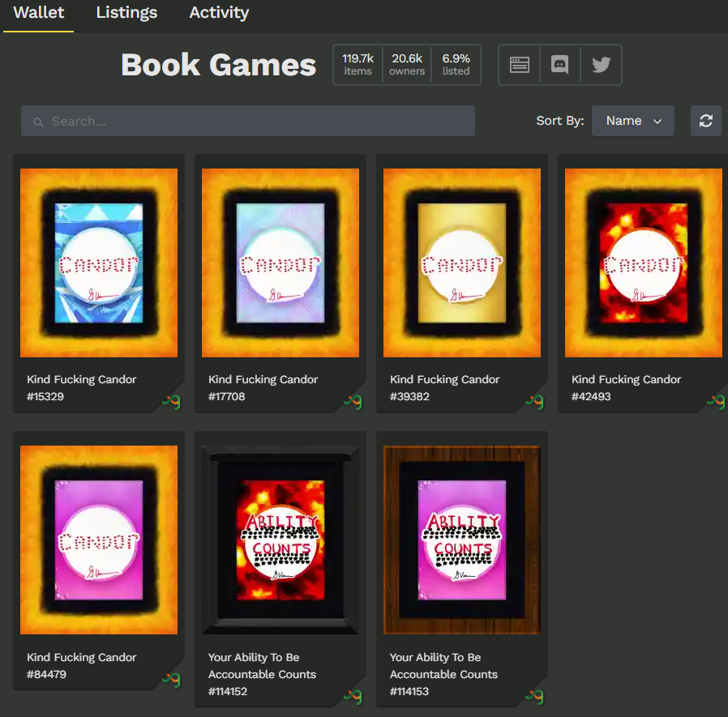Switch to the Activity tab

219,12
